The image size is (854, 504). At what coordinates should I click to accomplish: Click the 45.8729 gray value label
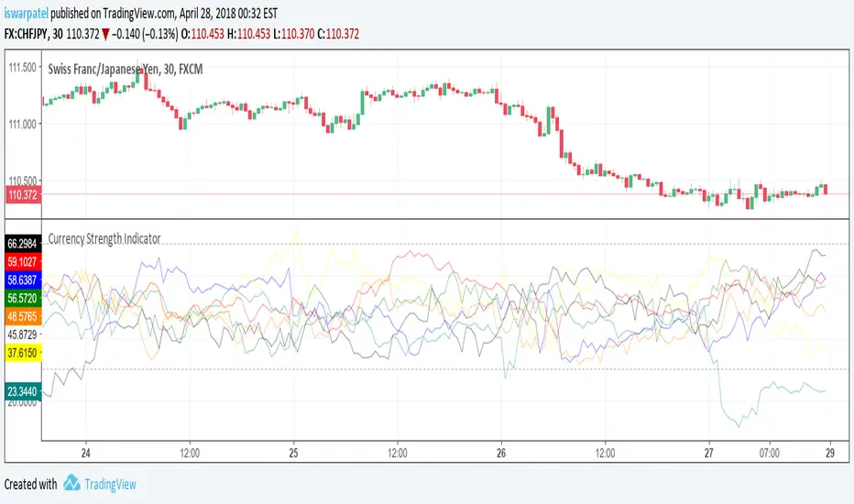21,334
